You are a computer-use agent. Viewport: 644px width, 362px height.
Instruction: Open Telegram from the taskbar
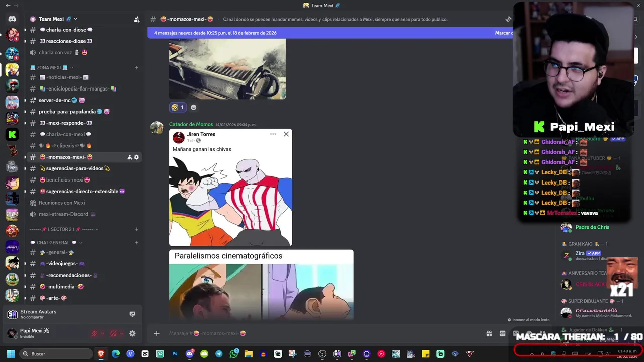[x=219, y=354]
